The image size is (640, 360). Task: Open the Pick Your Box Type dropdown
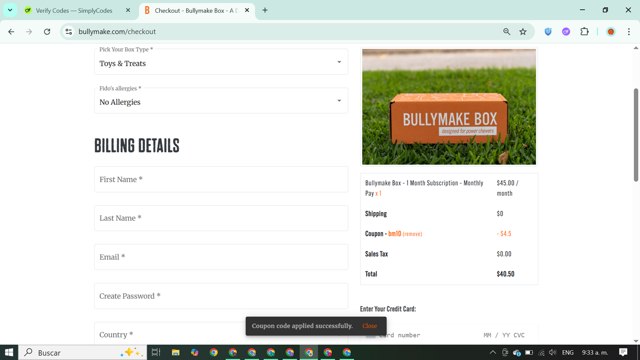tap(221, 62)
